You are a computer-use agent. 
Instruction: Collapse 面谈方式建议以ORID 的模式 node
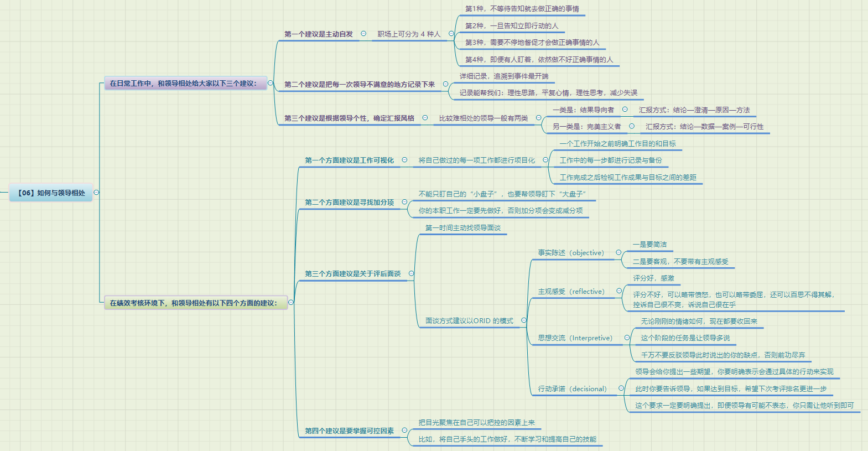pyautogui.click(x=524, y=320)
